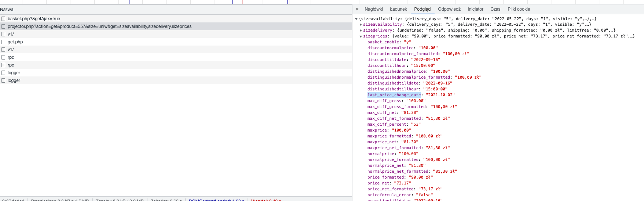Click the icon of the v1/ request above get.php

point(3,34)
